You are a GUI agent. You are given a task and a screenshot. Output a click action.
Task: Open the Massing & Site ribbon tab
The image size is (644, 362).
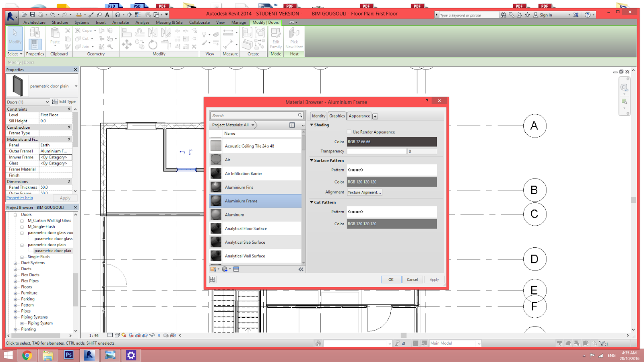tap(169, 23)
